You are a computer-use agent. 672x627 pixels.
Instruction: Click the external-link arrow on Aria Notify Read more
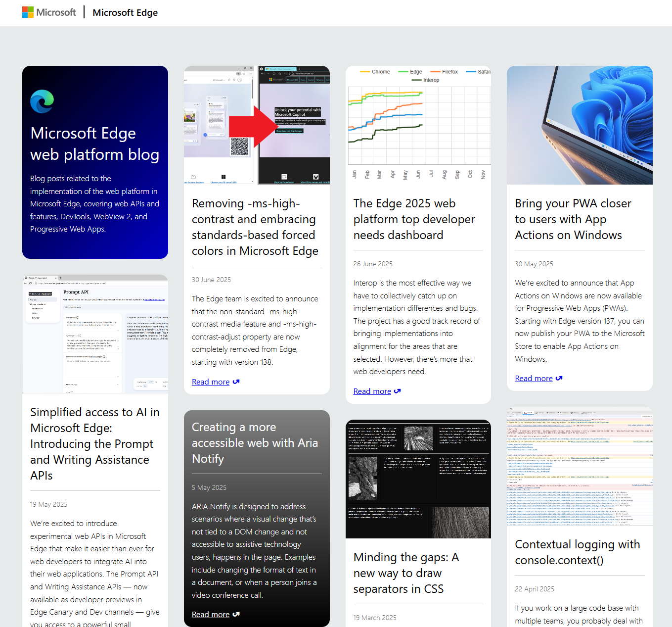point(236,614)
